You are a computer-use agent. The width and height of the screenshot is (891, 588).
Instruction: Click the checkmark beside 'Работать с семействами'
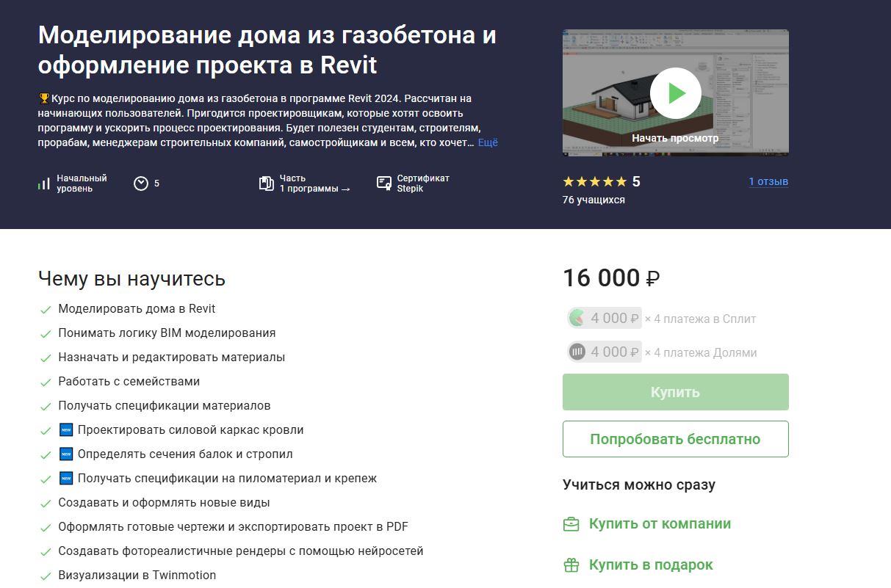46,382
